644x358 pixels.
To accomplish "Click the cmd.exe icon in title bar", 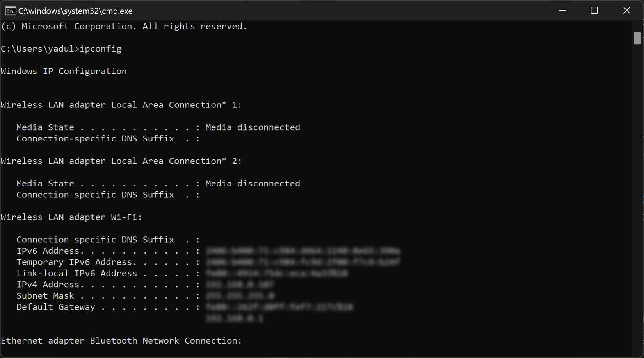I will [x=10, y=11].
